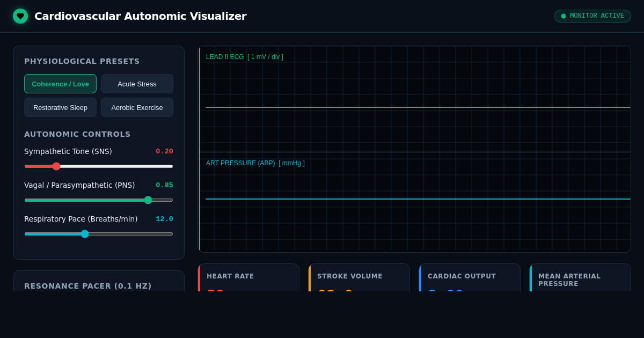The width and height of the screenshot is (644, 338).
Task: Open the Cardiac Output metric card
Action: pos(470,277)
